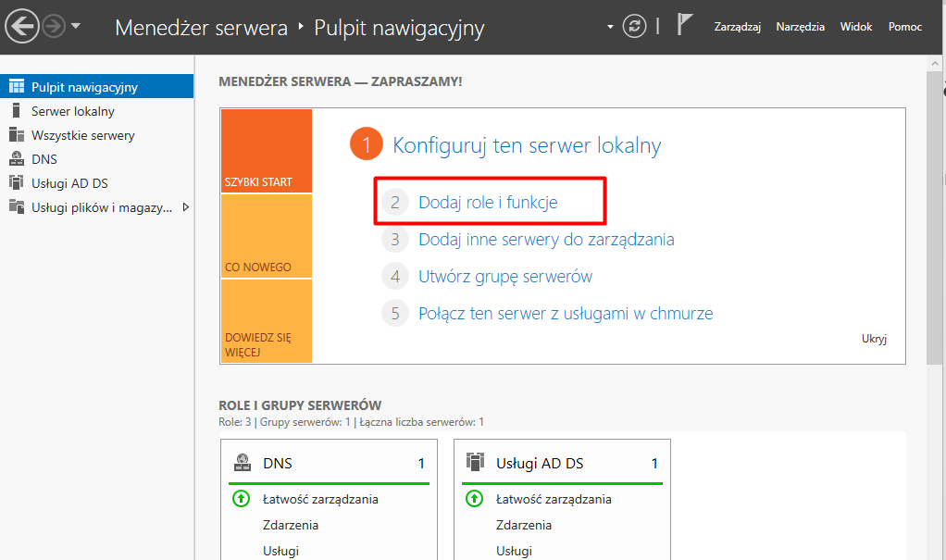Click the forward navigation arrow button

(x=53, y=27)
